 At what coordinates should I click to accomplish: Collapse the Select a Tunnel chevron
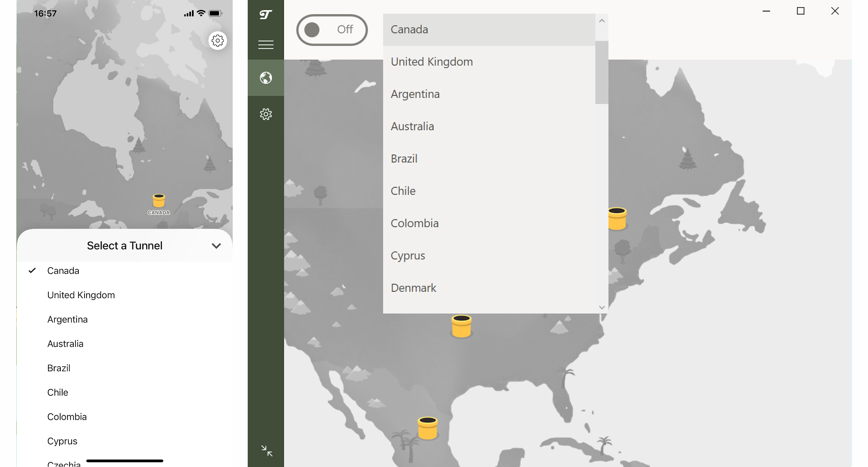216,246
